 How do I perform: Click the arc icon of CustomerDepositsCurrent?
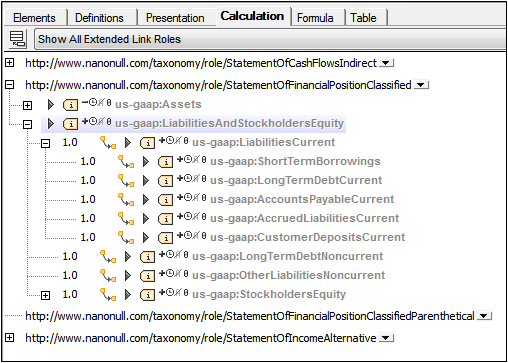(126, 238)
